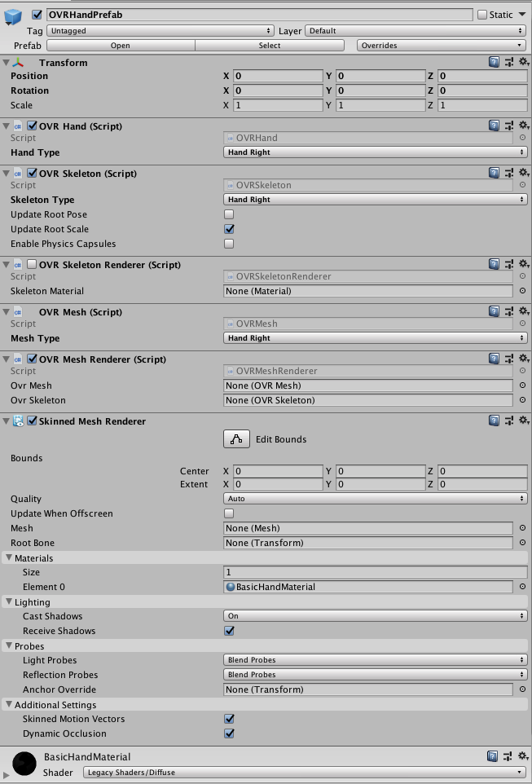The height and width of the screenshot is (784, 532).
Task: Open OVR Skeleton Renderer gear menu
Action: pos(524,264)
